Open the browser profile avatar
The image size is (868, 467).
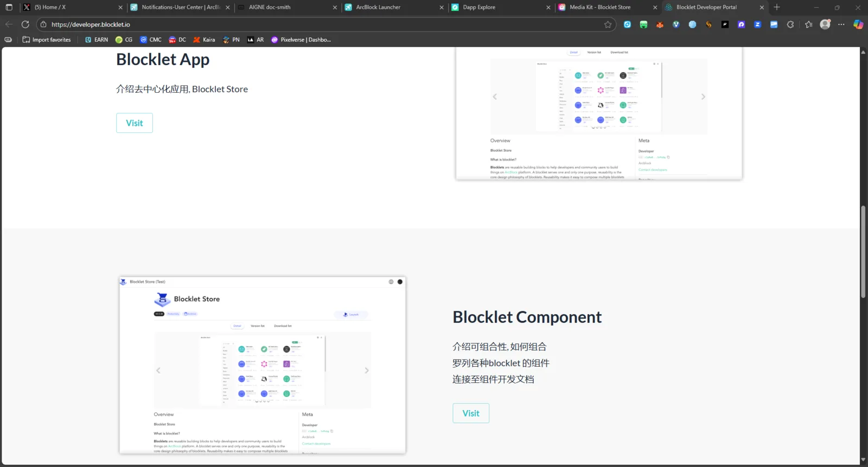[825, 24]
